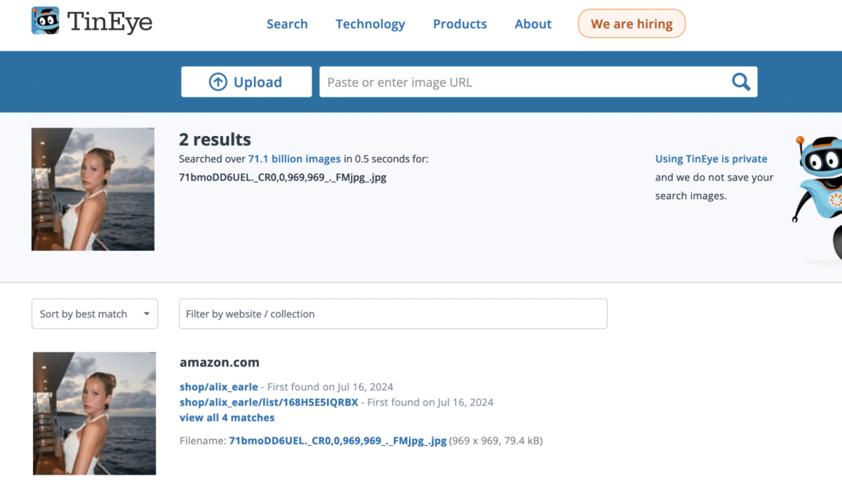This screenshot has width=842, height=504.
Task: Click the Filter by website / collection field
Action: pos(393,314)
